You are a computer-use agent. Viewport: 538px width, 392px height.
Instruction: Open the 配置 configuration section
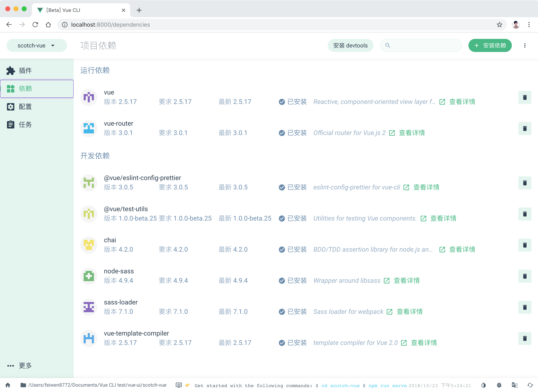coord(37,107)
